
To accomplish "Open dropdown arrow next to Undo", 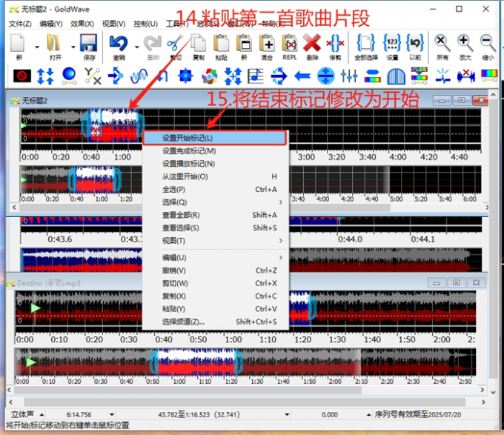I will click(136, 47).
